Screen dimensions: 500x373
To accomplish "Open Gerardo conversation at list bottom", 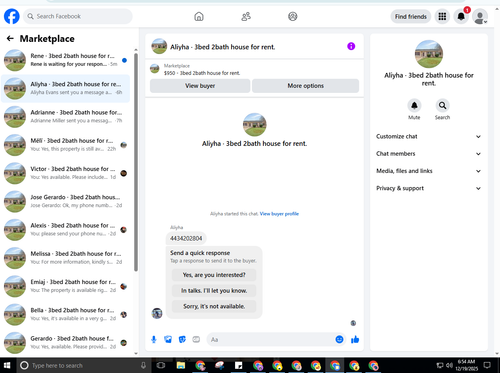I will point(66,343).
